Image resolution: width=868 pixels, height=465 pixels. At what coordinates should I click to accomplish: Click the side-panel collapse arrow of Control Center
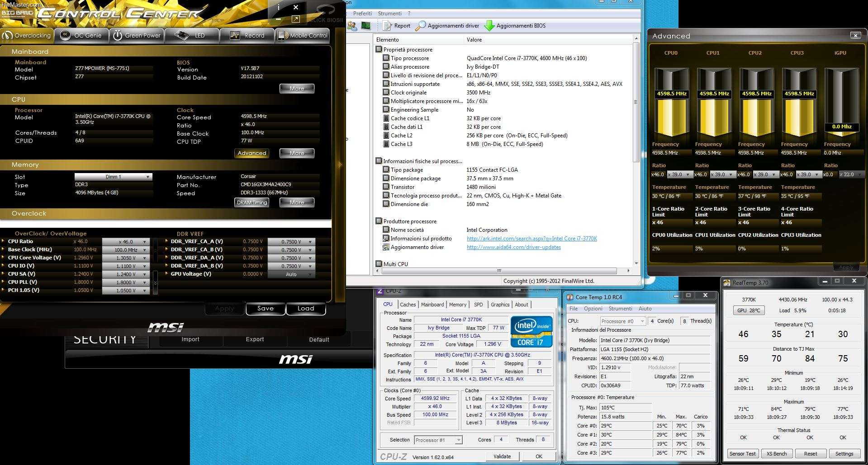(340, 165)
